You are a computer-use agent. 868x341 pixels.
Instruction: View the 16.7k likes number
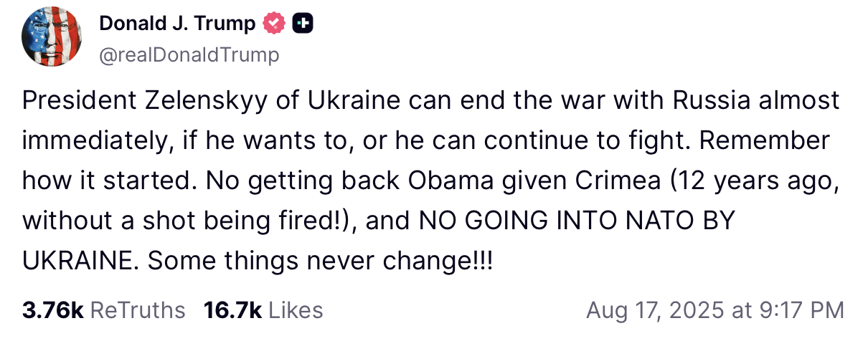pyautogui.click(x=232, y=310)
